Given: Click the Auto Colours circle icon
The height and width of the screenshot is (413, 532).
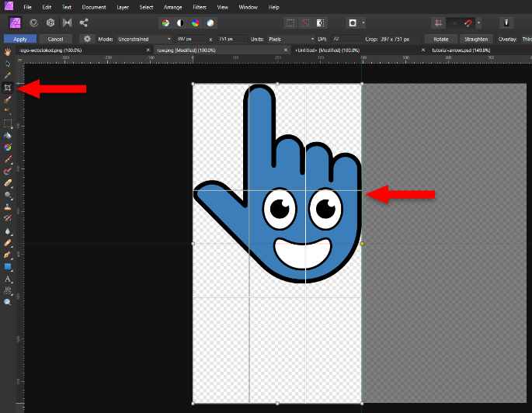Looking at the screenshot, I should pos(196,23).
